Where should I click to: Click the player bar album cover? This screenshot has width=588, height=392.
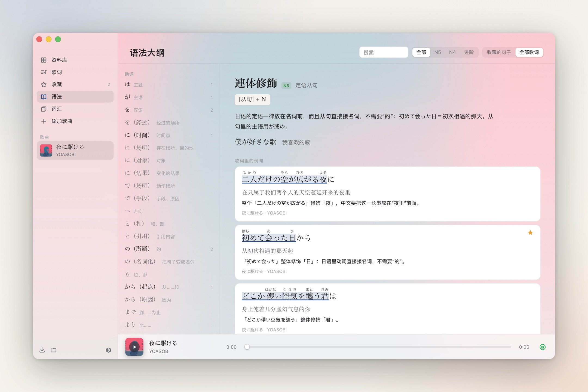[x=134, y=347]
